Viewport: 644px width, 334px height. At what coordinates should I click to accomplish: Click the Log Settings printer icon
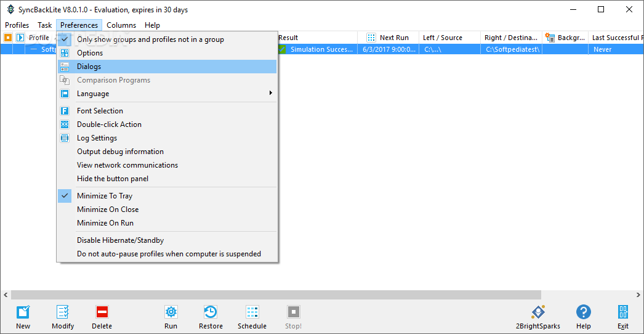point(65,138)
